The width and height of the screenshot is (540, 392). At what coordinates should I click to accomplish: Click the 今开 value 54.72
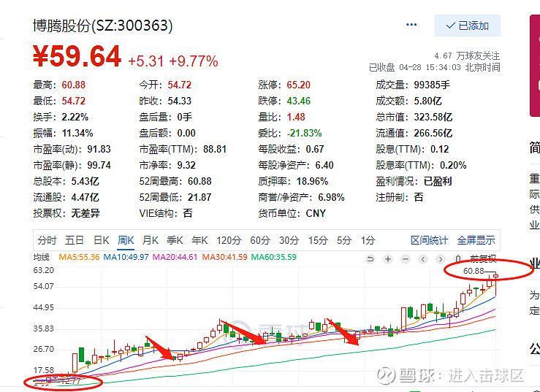point(180,85)
